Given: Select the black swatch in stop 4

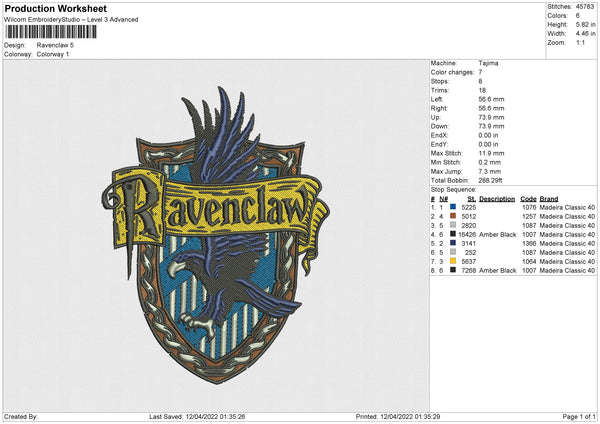Looking at the screenshot, I should 453,234.
